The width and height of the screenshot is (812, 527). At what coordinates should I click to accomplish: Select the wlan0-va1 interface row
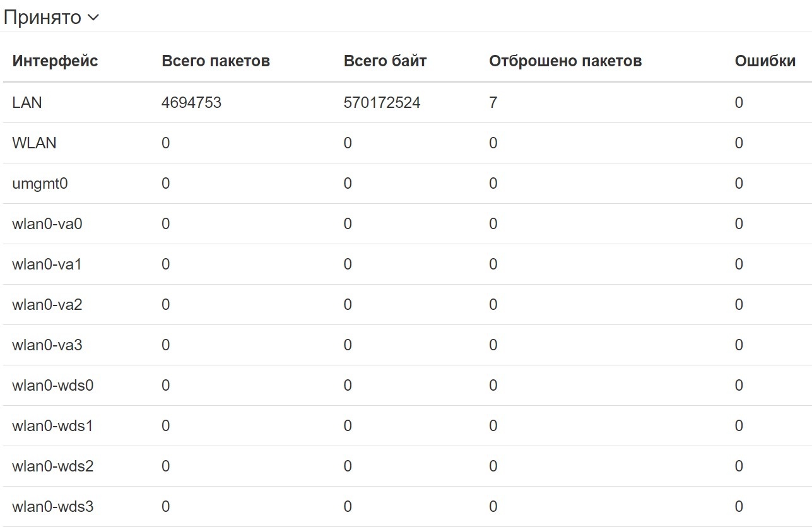[47, 264]
